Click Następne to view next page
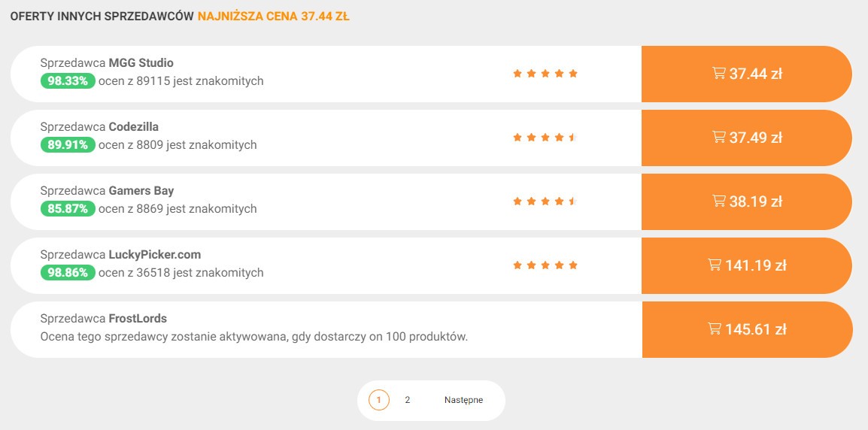 [463, 400]
